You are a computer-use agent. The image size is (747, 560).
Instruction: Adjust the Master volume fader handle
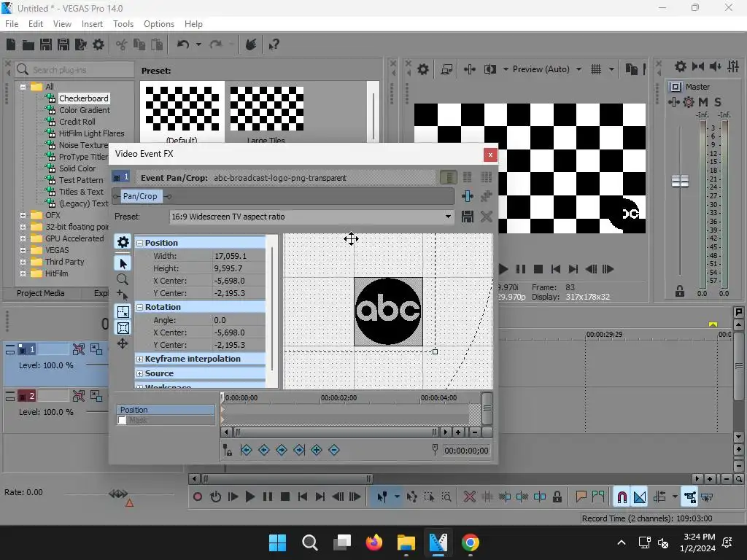click(x=680, y=181)
